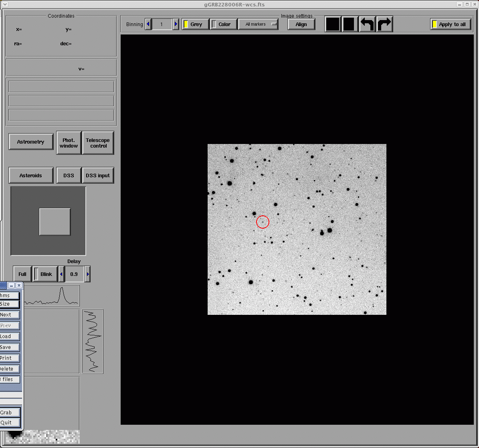This screenshot has height=448, width=479.
Task: Click the first black square image button
Action: (333, 24)
